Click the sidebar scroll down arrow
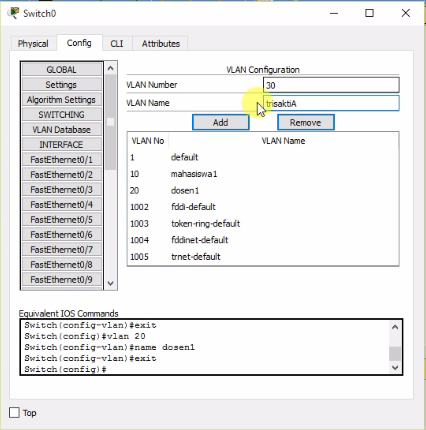The image size is (426, 430). point(111,284)
